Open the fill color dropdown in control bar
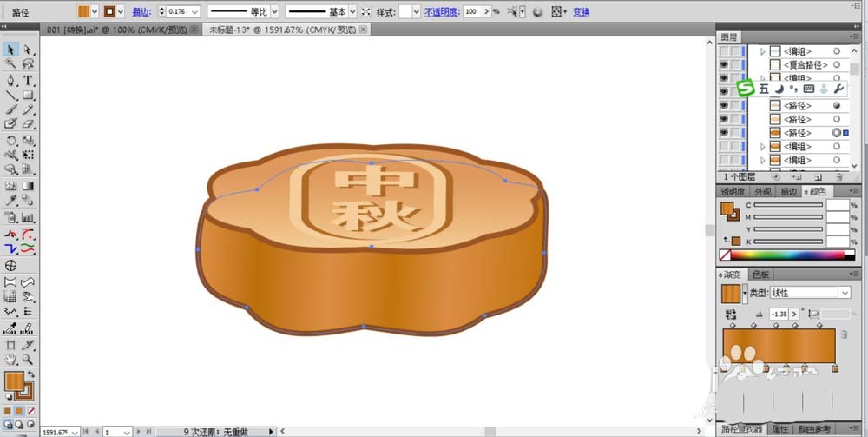The height and width of the screenshot is (437, 868). [x=95, y=11]
